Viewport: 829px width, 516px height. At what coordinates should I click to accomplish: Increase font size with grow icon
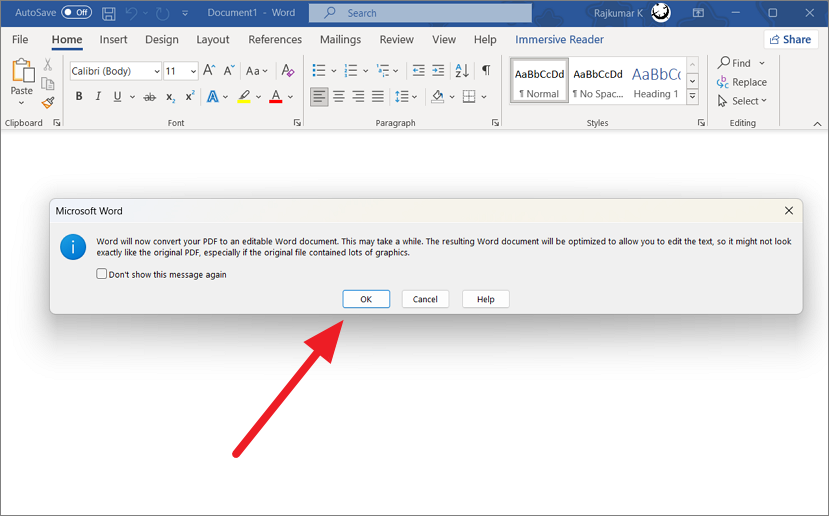pyautogui.click(x=209, y=70)
